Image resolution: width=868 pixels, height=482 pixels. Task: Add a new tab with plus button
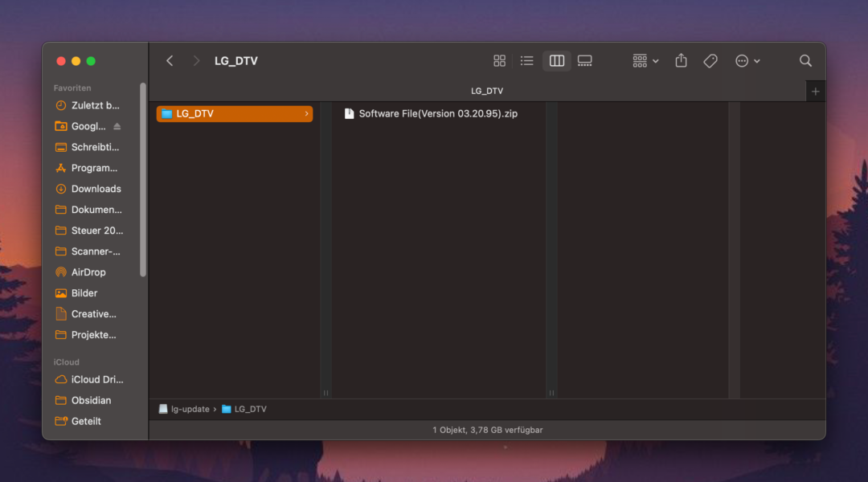pyautogui.click(x=815, y=92)
